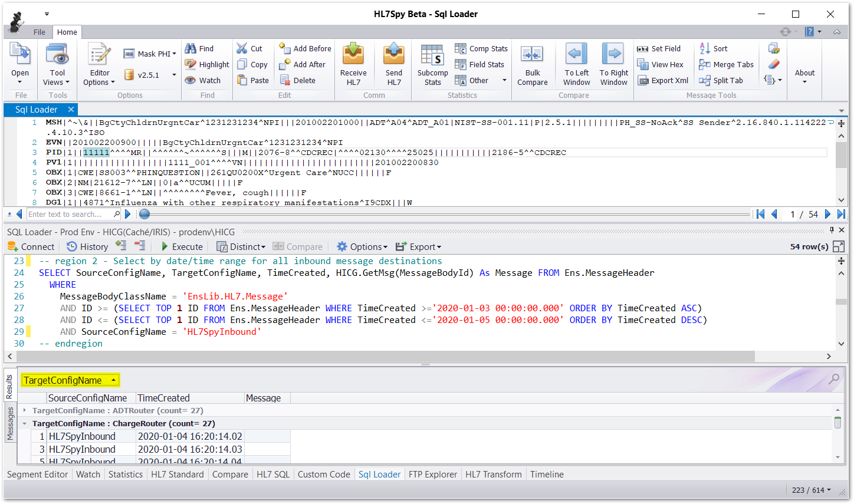Open the FTP Explorer tab

432,474
